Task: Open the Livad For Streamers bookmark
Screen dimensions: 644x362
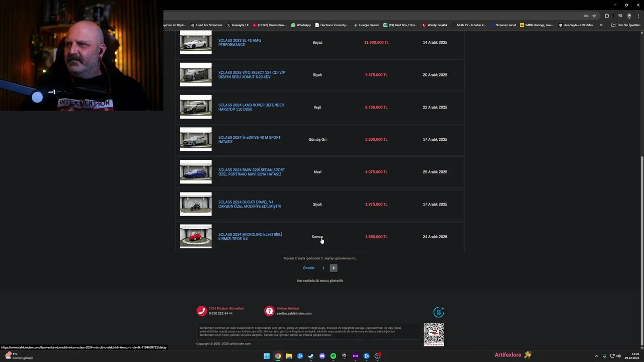Action: click(x=206, y=25)
